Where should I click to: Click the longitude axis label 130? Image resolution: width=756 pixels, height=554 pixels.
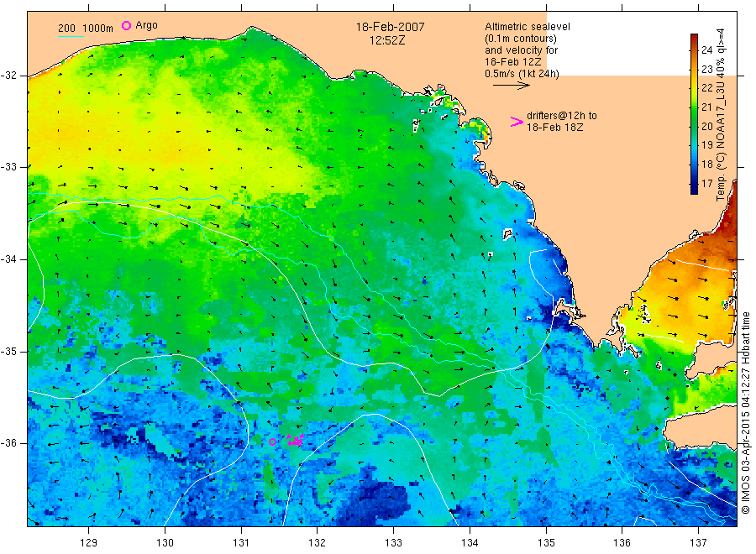(165, 543)
